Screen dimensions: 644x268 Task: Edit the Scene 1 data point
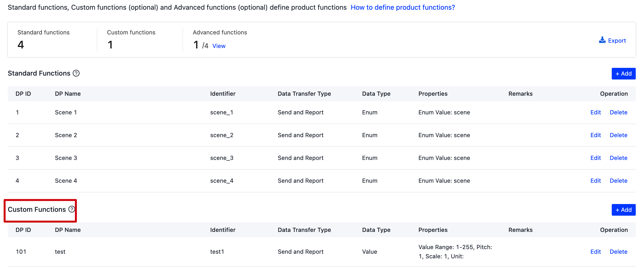[596, 112]
